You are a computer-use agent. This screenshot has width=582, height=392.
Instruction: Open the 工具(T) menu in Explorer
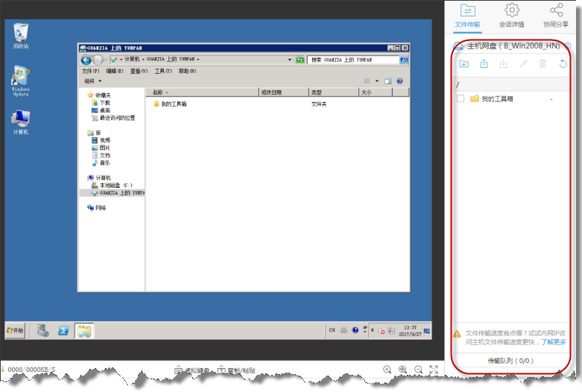point(162,71)
